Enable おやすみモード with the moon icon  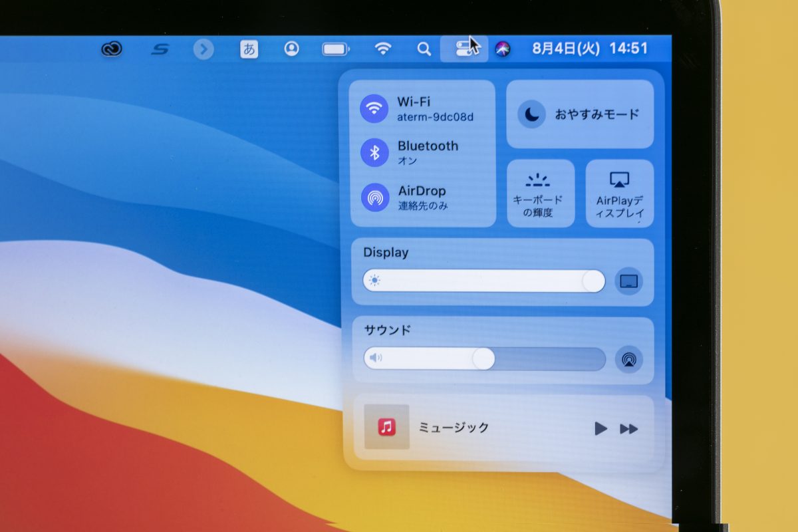pos(531,114)
